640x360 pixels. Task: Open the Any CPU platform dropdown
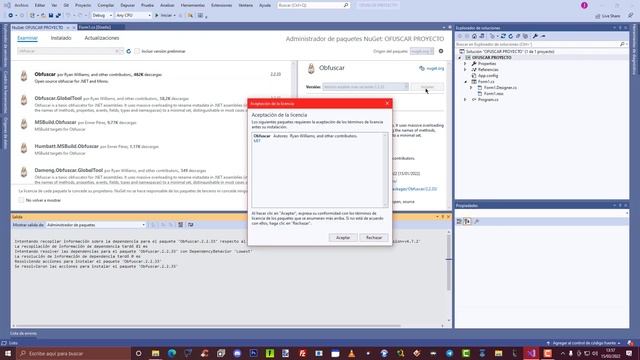133,16
